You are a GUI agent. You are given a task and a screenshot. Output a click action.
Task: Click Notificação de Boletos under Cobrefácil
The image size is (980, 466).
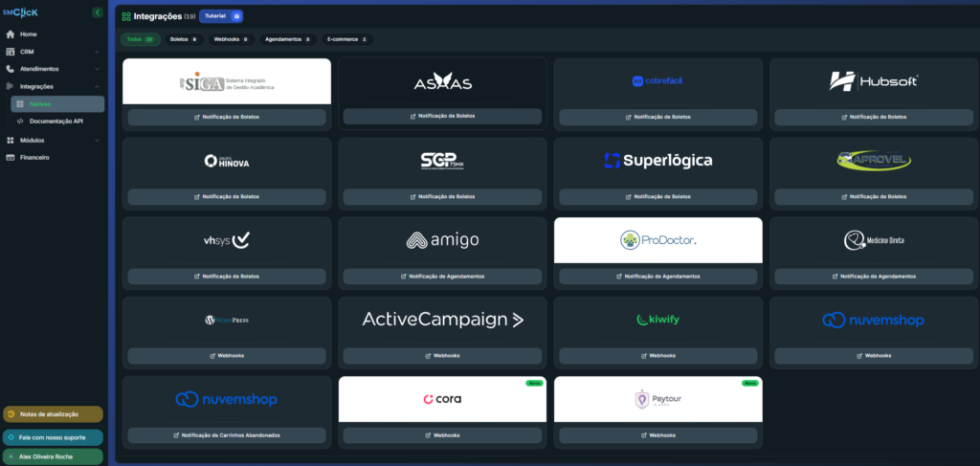(x=658, y=117)
